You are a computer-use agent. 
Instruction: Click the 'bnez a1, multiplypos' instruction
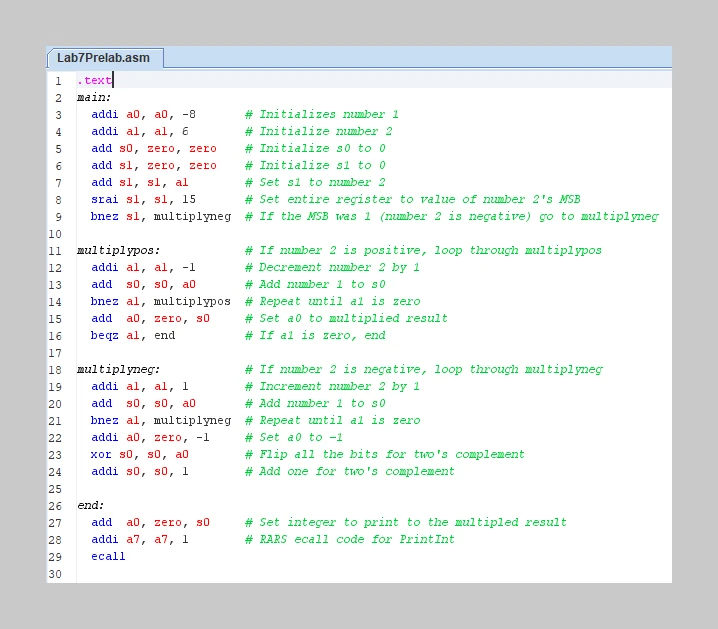(161, 301)
